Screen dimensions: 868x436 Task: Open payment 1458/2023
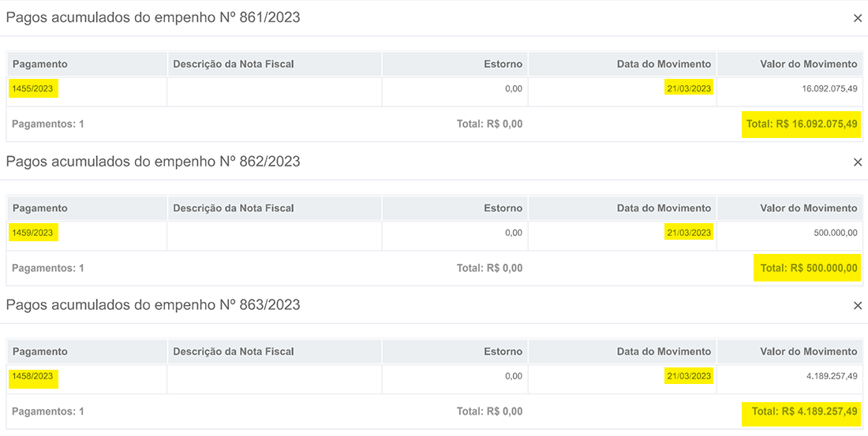click(32, 376)
